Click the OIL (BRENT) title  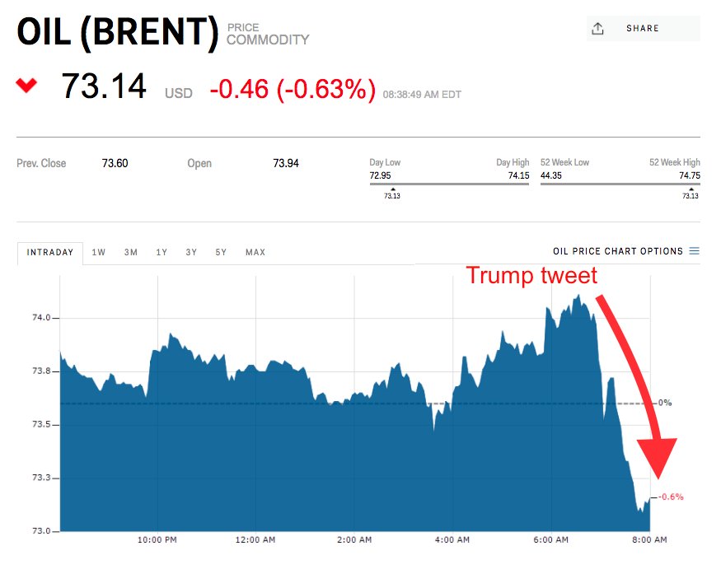117,31
